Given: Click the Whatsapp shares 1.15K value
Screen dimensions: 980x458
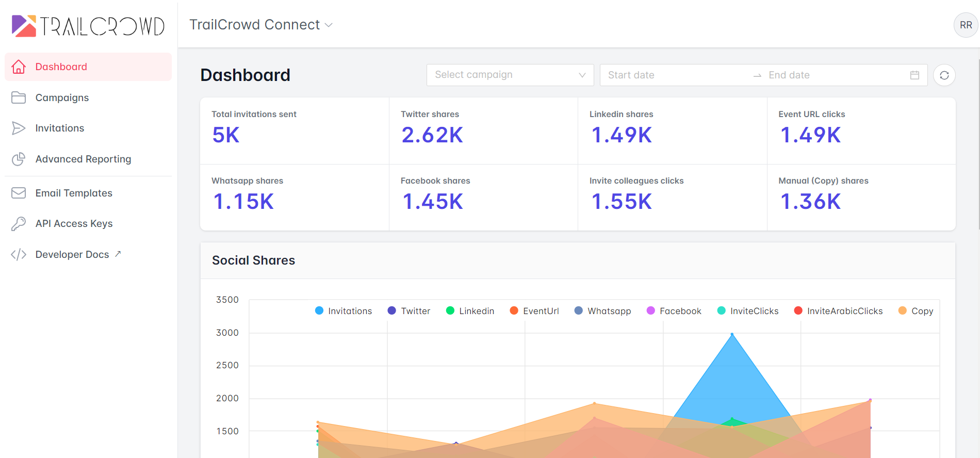Looking at the screenshot, I should pyautogui.click(x=243, y=202).
